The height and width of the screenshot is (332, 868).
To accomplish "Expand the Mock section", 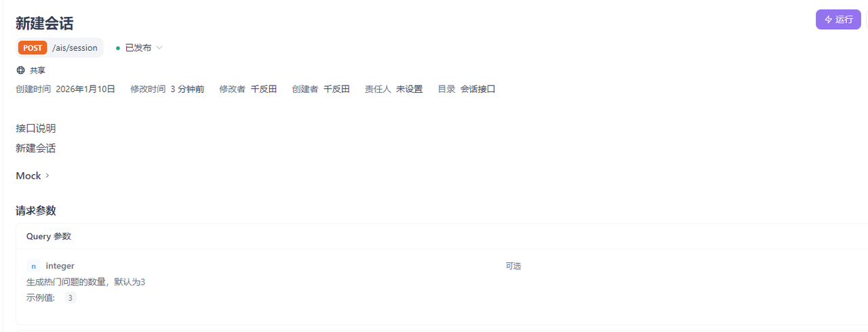I will 33,175.
